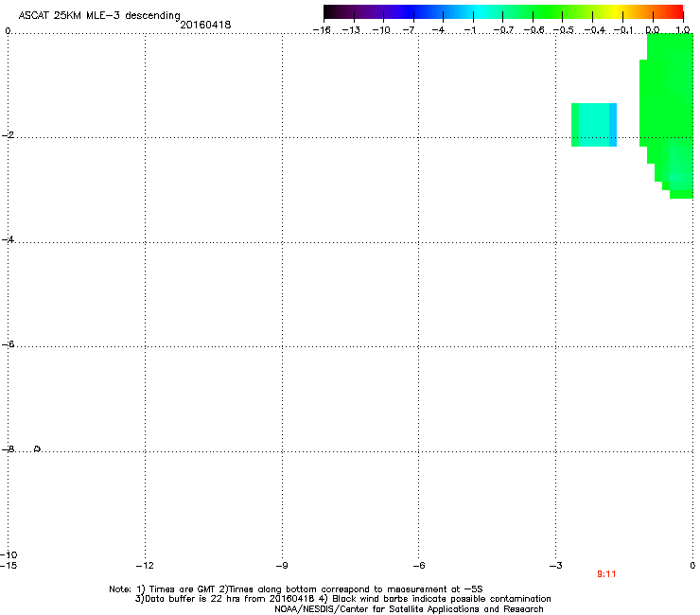Select the color bar label "-0.1"
This screenshot has height=615, width=700.
click(623, 30)
